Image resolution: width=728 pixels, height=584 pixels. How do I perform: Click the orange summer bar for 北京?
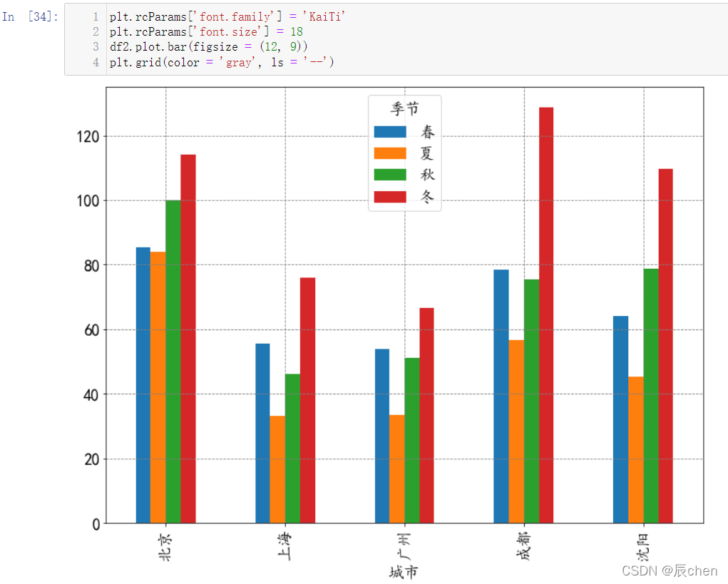[158, 388]
